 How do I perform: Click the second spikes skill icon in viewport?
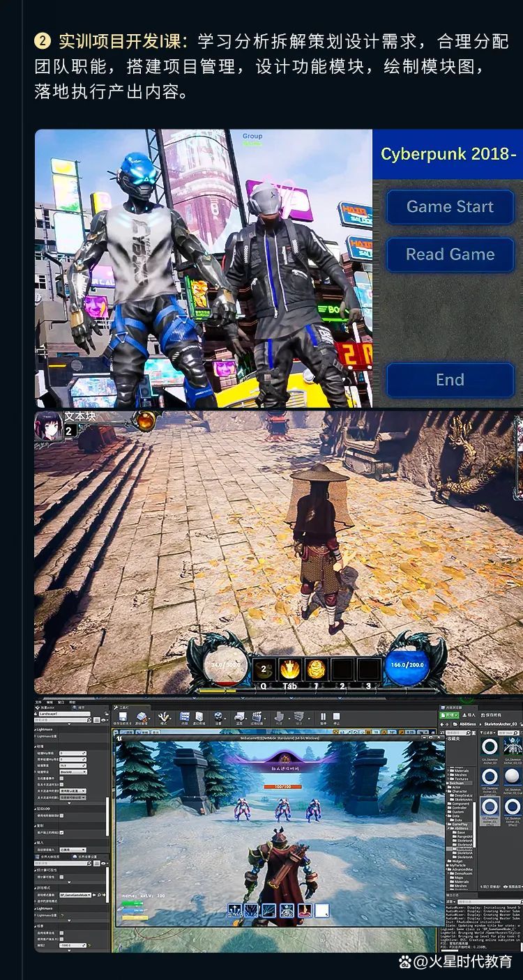click(251, 910)
